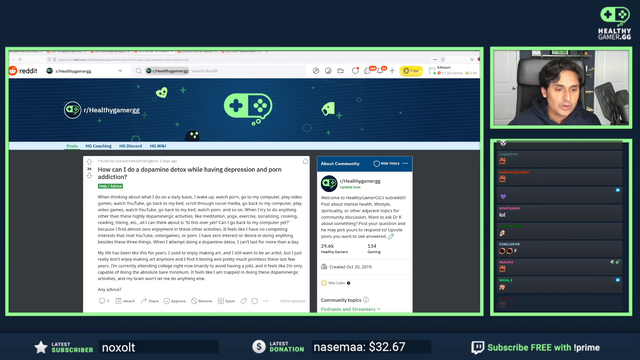
Task: Open About Community ellipsis menu
Action: (405, 164)
